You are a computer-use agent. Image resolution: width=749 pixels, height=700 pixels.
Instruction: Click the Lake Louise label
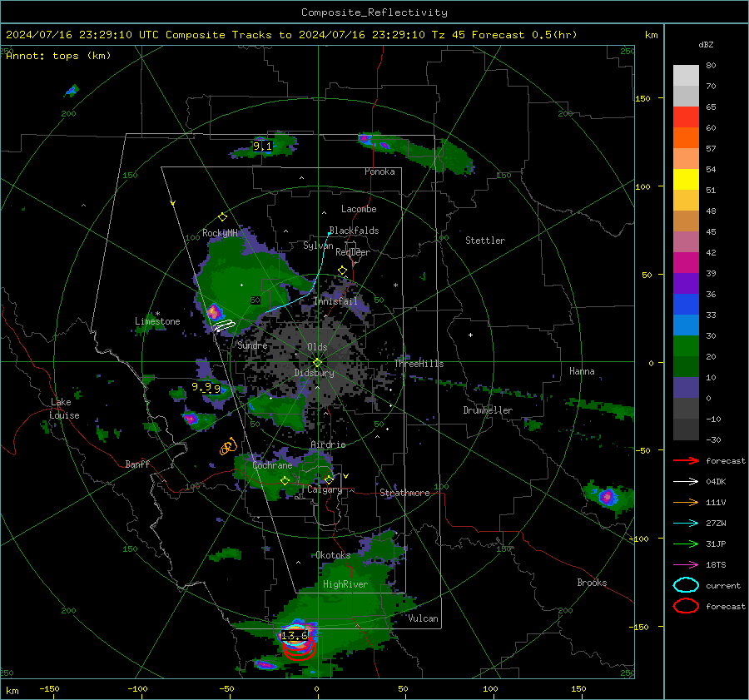click(x=64, y=409)
